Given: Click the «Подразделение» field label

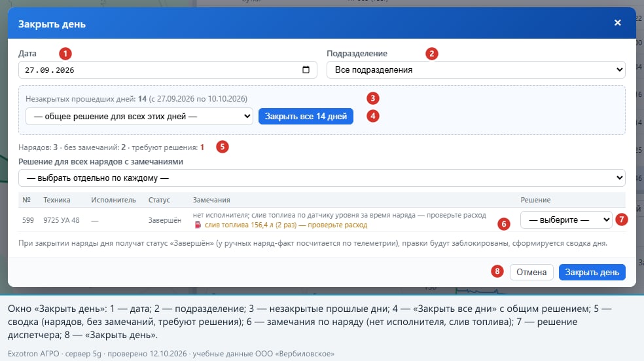Looking at the screenshot, I should [x=357, y=54].
